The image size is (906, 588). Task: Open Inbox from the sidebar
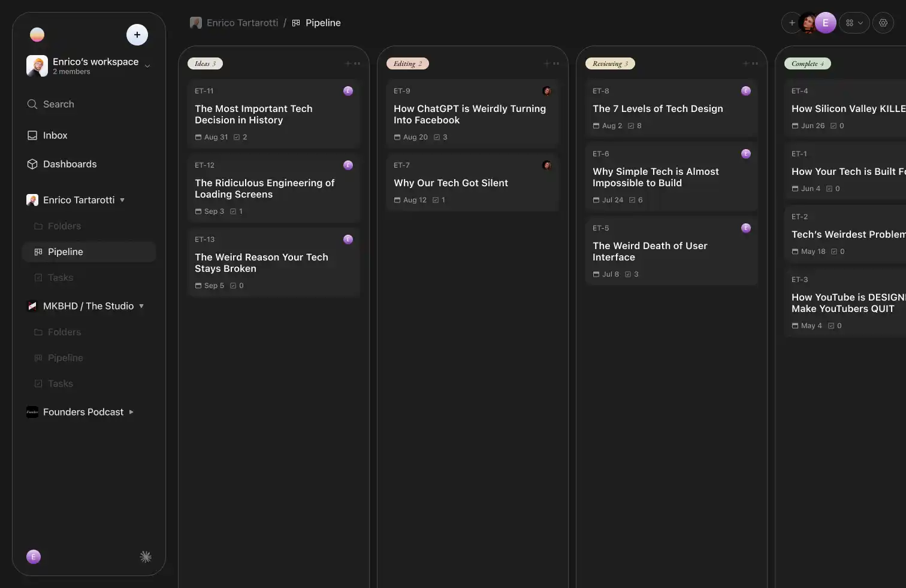[x=55, y=135]
